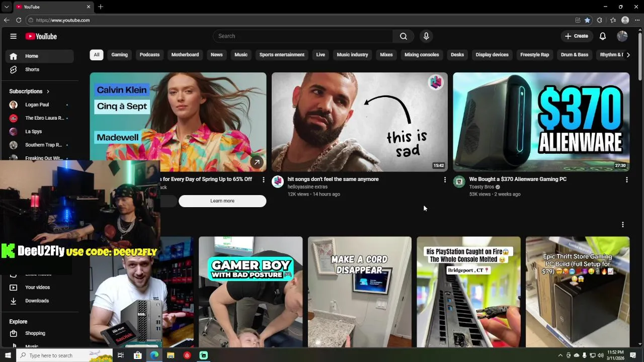The width and height of the screenshot is (644, 362).
Task: Open the Shorts shelf three-dot menu
Action: click(622, 225)
